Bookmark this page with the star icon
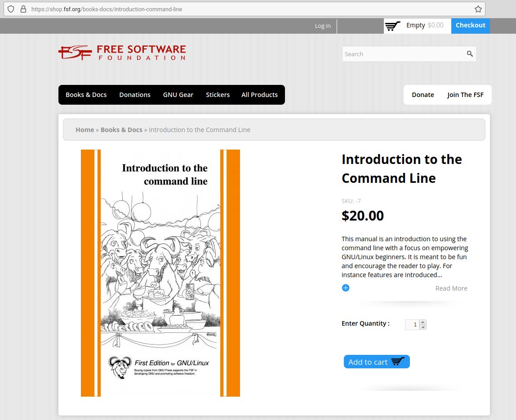This screenshot has width=516, height=420. [x=479, y=9]
